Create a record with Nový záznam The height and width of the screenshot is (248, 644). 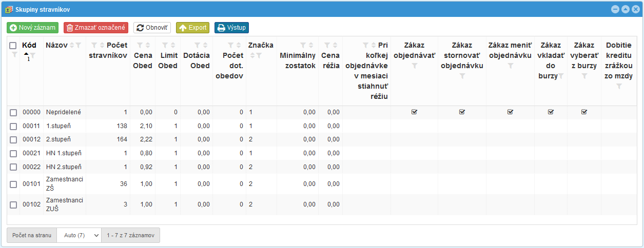coord(33,28)
